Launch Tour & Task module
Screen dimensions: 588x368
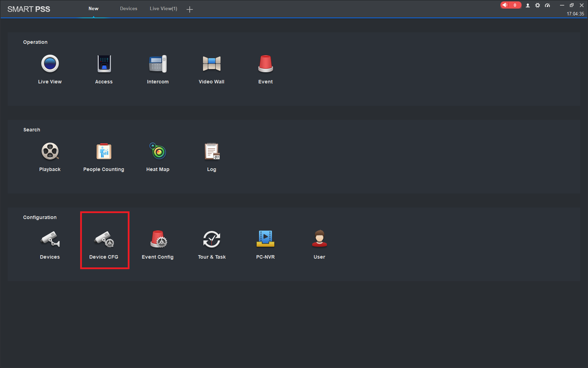[x=212, y=239]
